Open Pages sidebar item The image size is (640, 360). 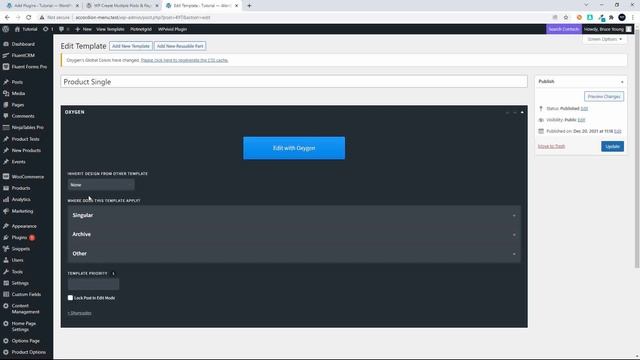[x=18, y=105]
